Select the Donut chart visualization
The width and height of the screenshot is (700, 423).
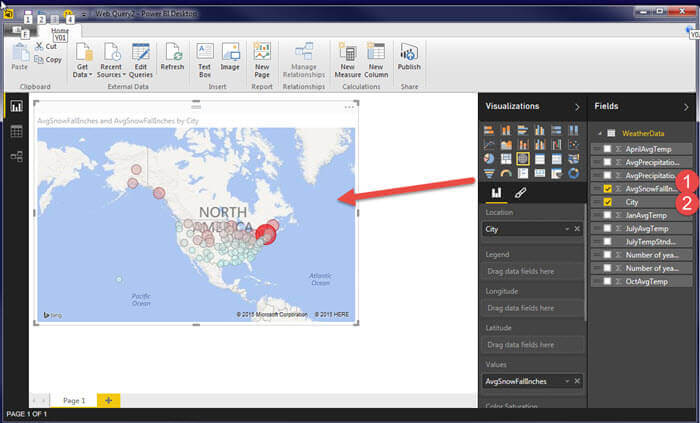click(574, 173)
